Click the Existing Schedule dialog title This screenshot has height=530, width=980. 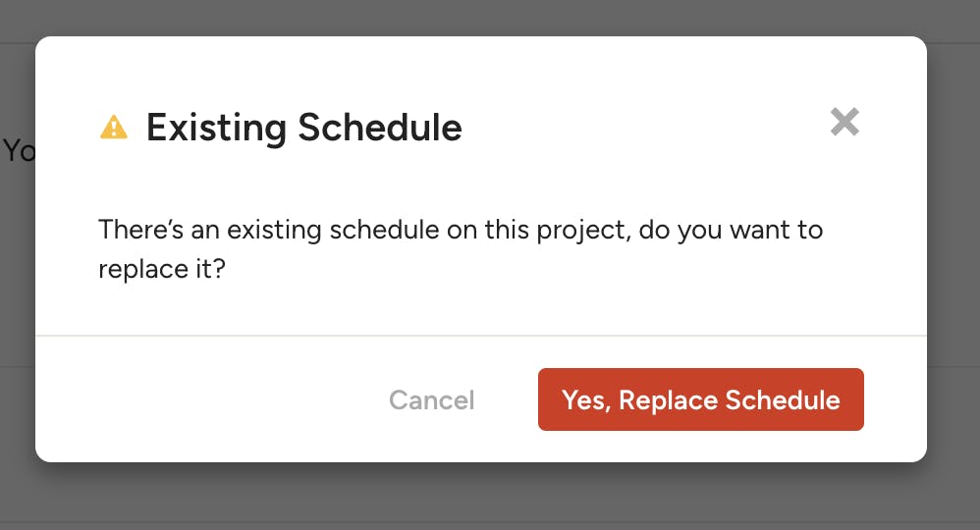coord(303,128)
